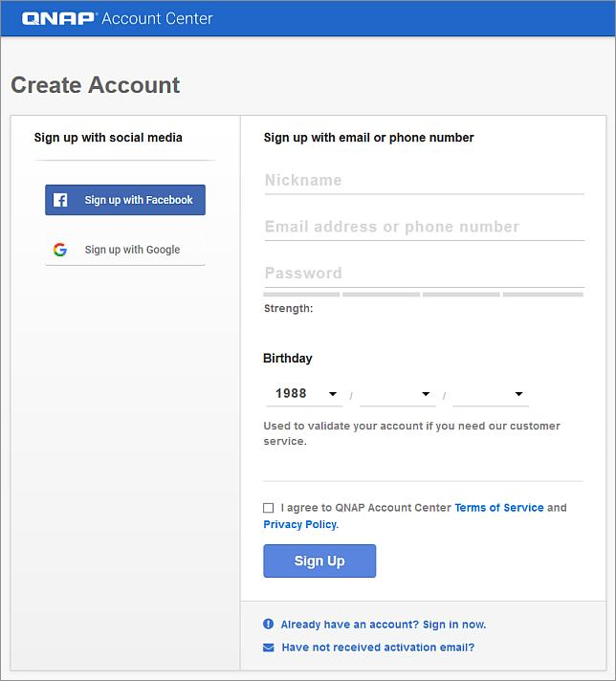Click Have not received activation email link
The height and width of the screenshot is (681, 616).
click(x=378, y=648)
